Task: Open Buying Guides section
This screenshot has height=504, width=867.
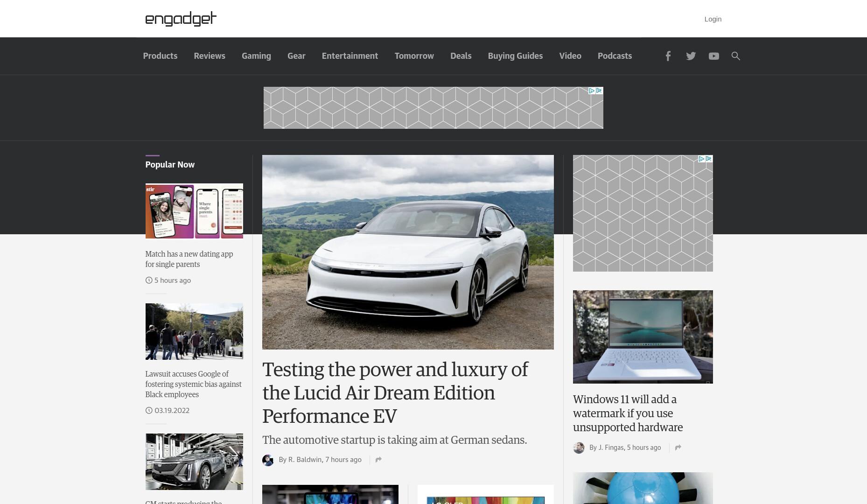Action: coord(515,56)
